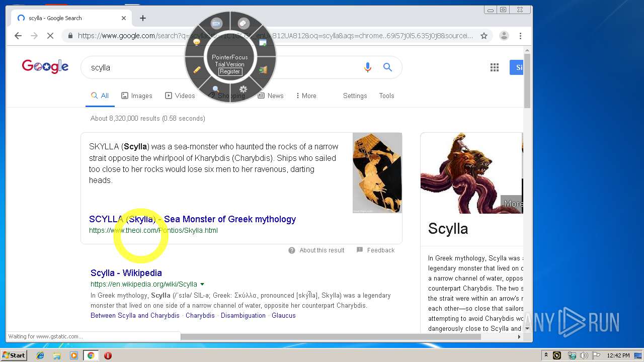The height and width of the screenshot is (362, 644).
Task: Open search Tools
Action: coord(386,96)
